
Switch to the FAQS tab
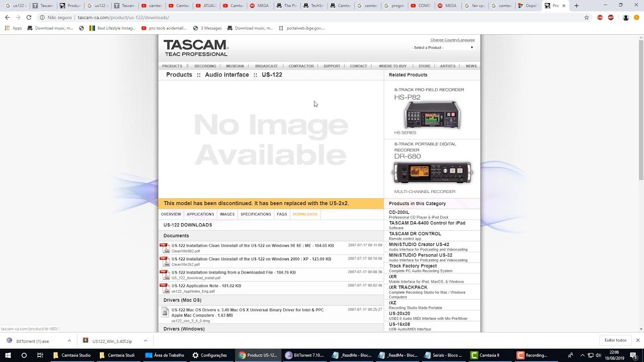tap(282, 214)
